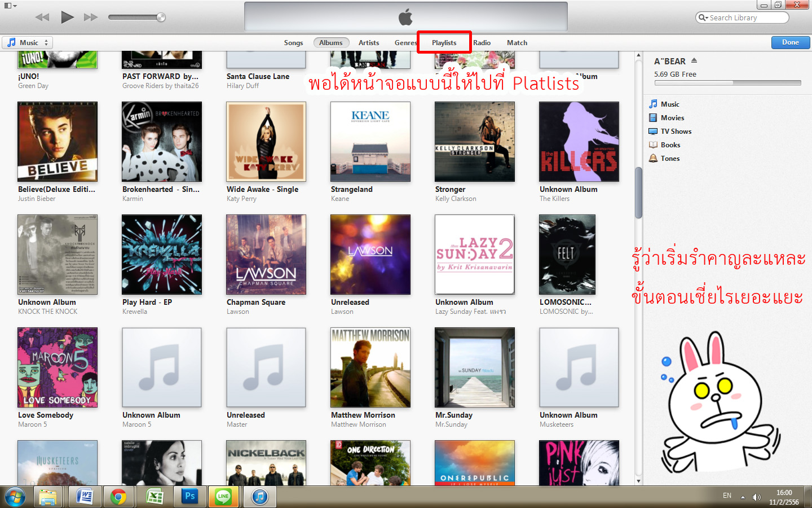Open The Killers unknown album cover
Screen dimensions: 812x508
coord(579,142)
